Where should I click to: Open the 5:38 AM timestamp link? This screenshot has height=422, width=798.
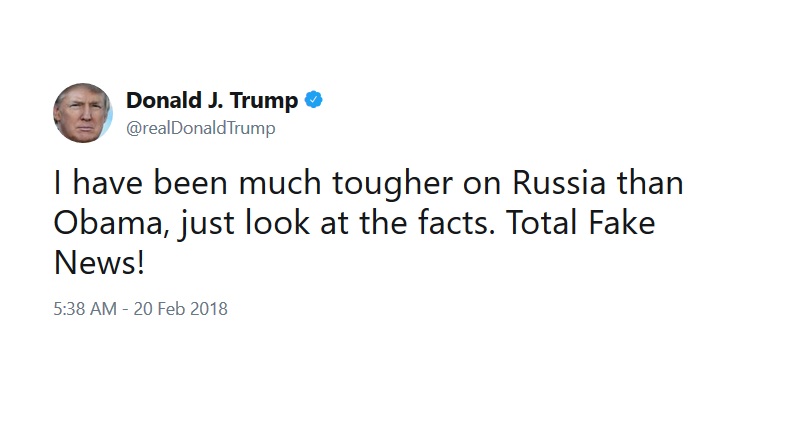[x=85, y=309]
